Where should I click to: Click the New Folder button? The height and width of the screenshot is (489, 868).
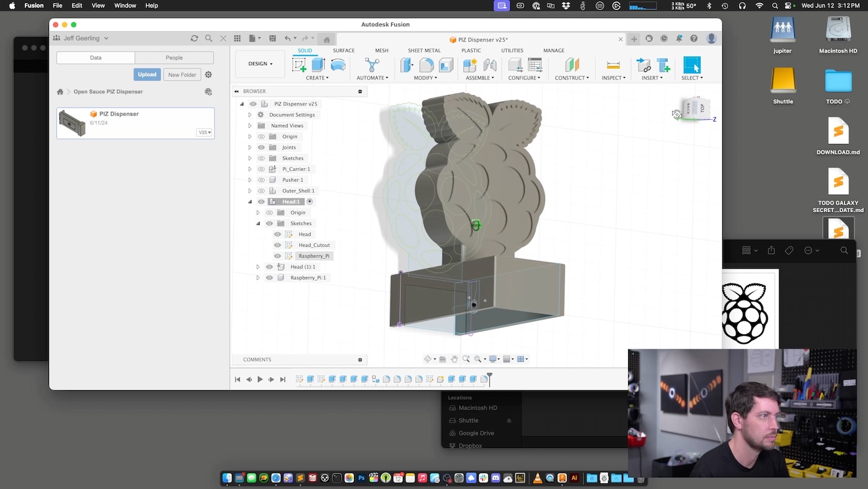(x=182, y=74)
